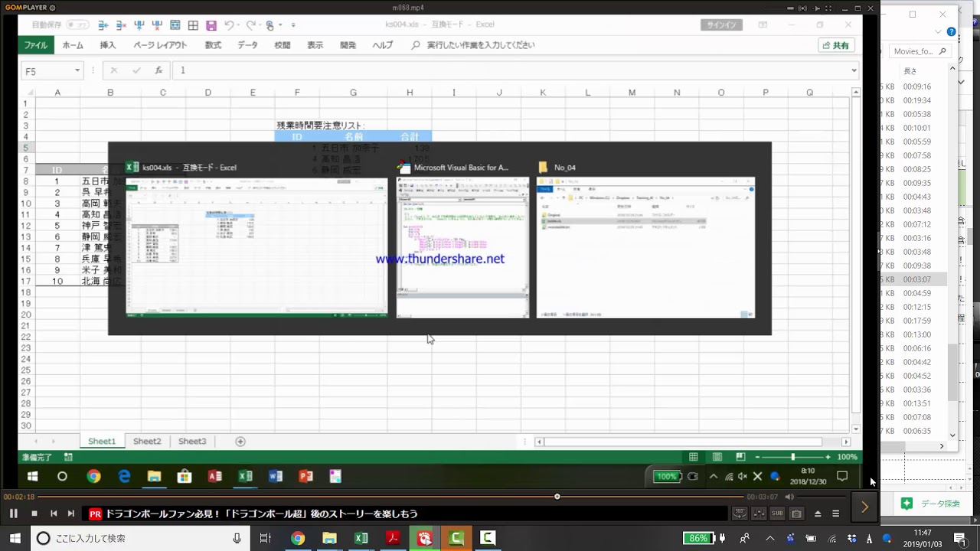Open the データ ribbon tab

(x=247, y=46)
